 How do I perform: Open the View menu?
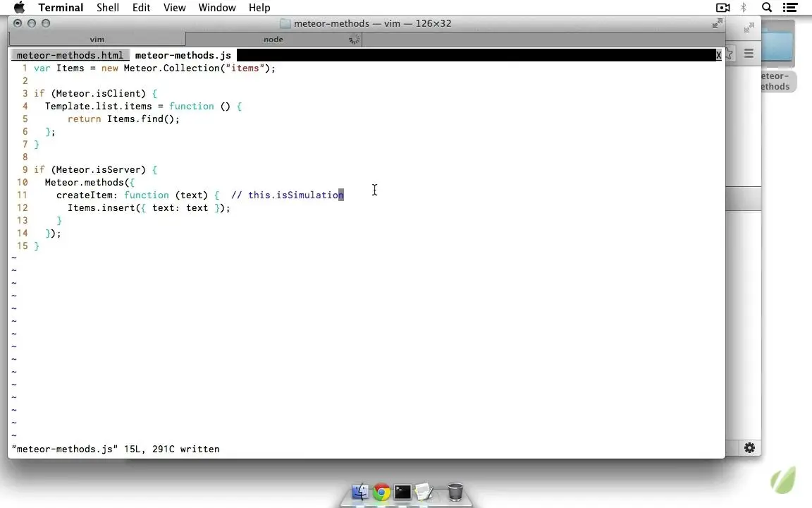pyautogui.click(x=175, y=7)
